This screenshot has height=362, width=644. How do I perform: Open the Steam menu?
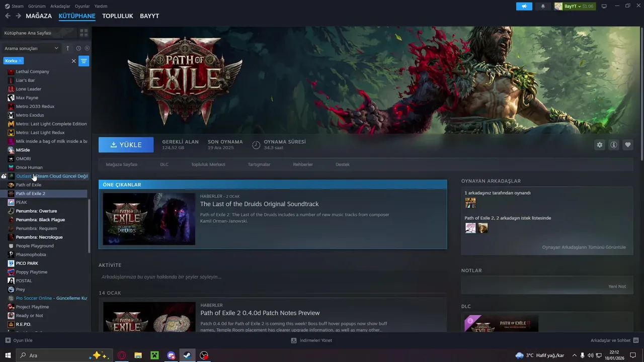tap(14, 6)
